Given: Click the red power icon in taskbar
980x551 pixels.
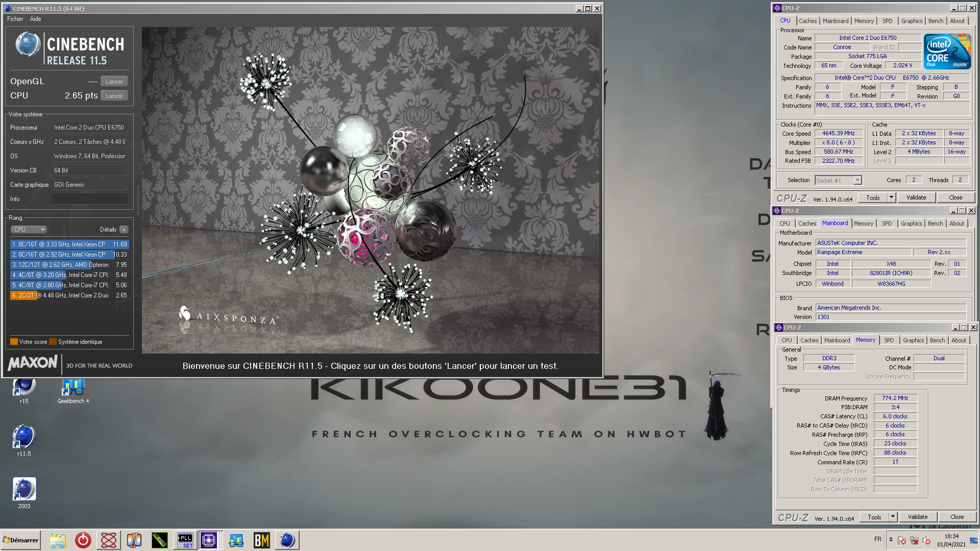Looking at the screenshot, I should [83, 540].
